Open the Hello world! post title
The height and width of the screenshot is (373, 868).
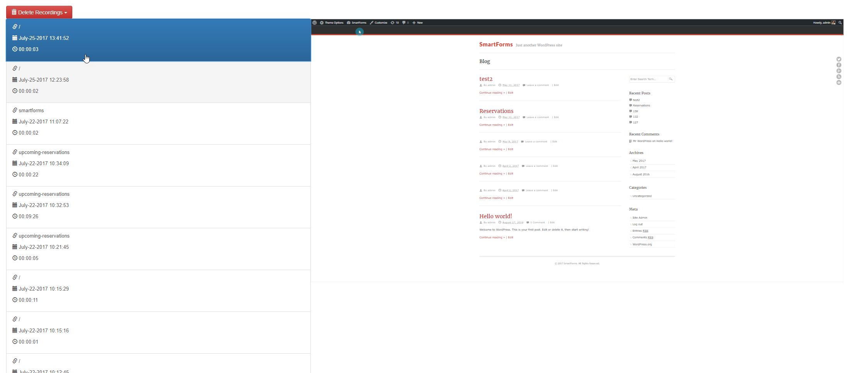tap(495, 216)
